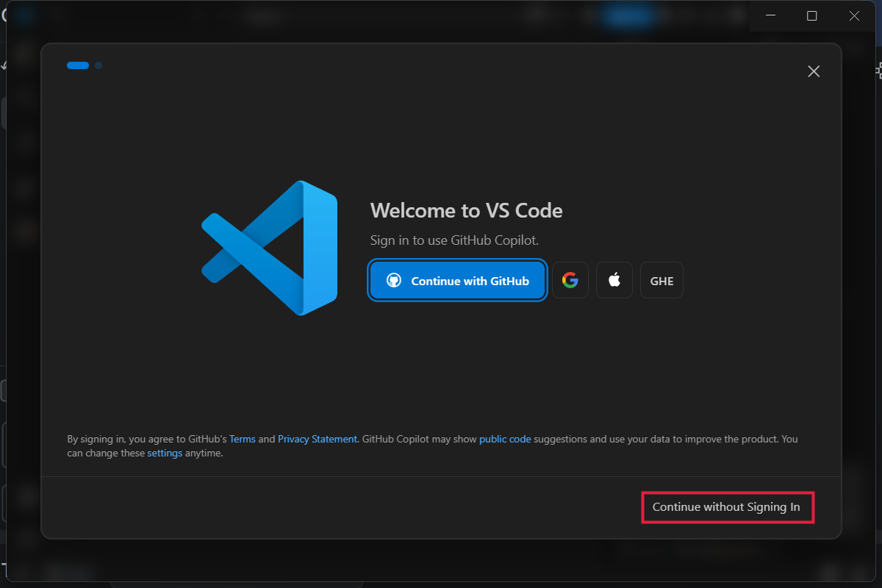
Task: Go to second onboarding page dot
Action: coord(98,65)
